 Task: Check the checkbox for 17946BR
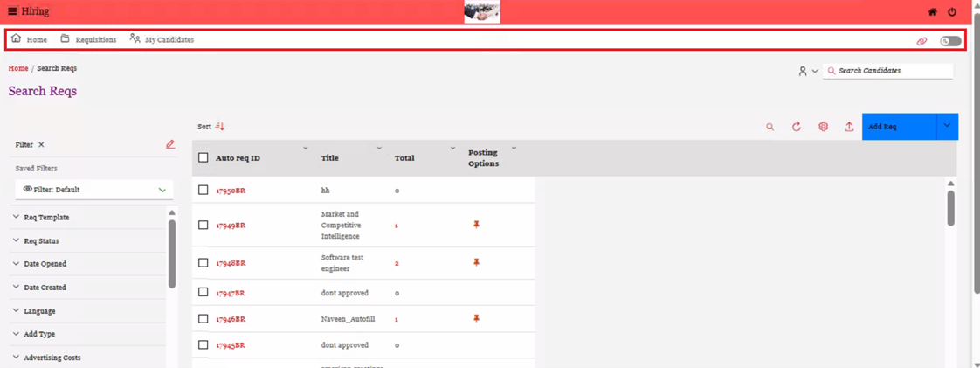point(204,318)
